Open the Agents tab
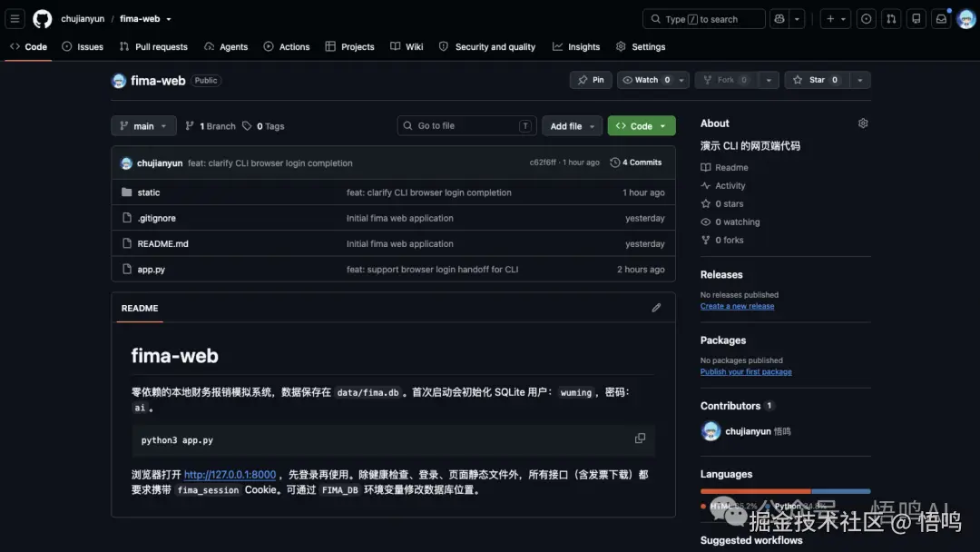Viewport: 980px width, 552px height. 226,47
